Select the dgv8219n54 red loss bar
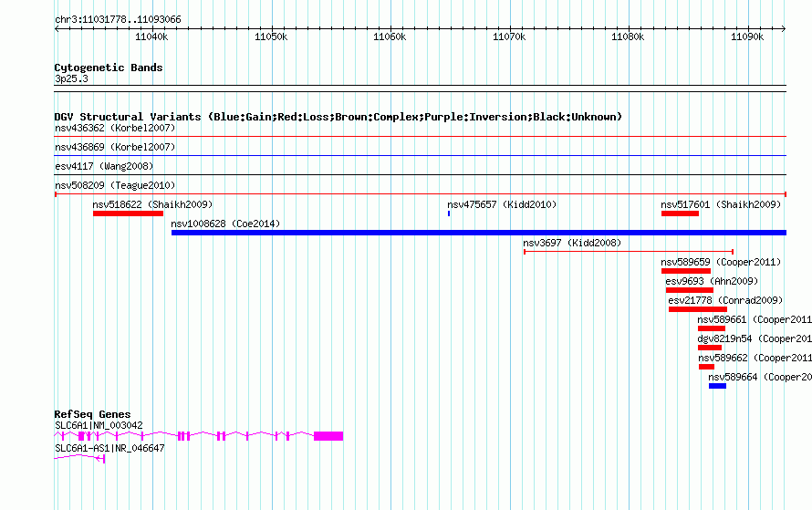812x510 pixels. pos(710,348)
